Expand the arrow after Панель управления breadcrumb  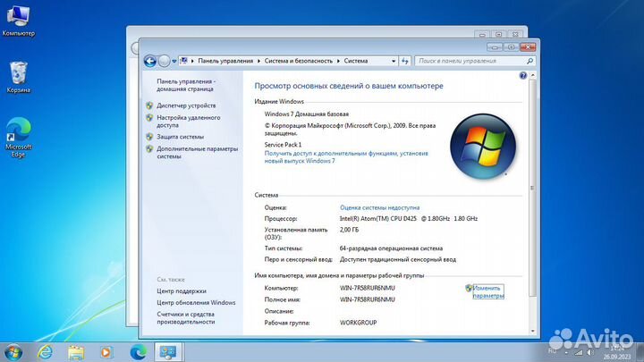point(258,61)
